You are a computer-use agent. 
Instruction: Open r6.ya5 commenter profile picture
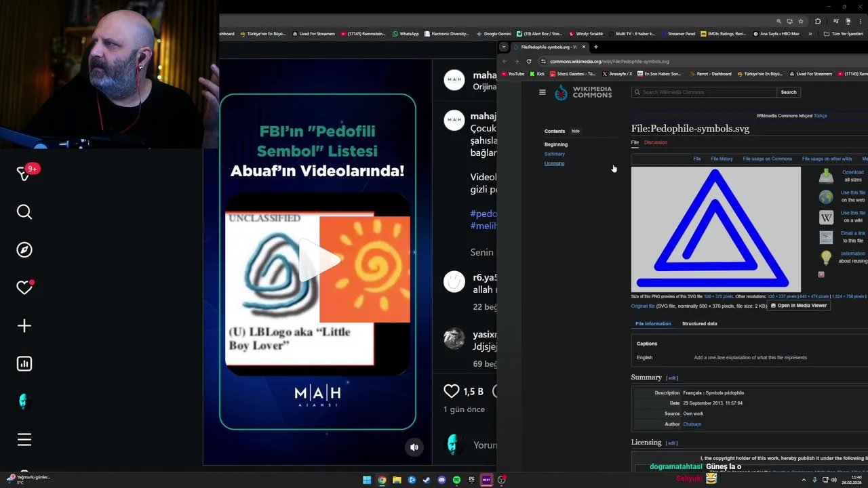pyautogui.click(x=454, y=281)
